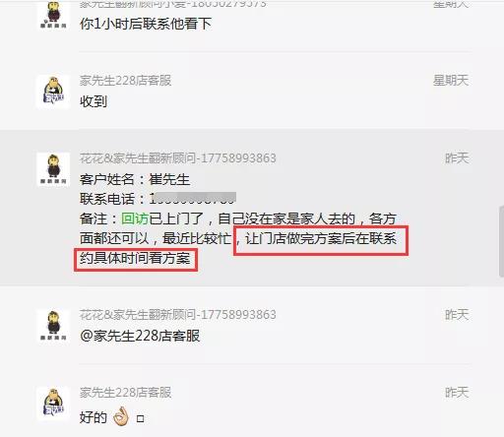The image size is (504, 437).
Task: Select message '你1小时后联系他看下'
Action: [146, 24]
